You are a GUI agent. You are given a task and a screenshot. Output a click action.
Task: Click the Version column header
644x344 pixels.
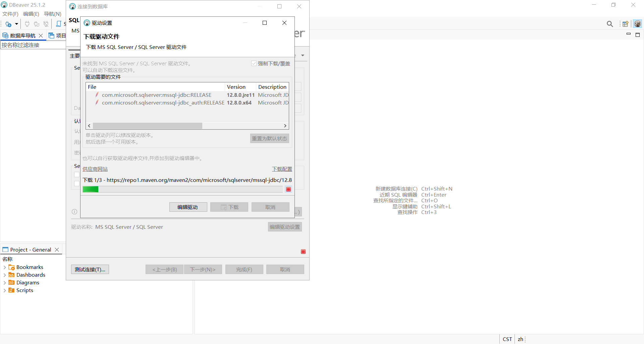tap(240, 87)
